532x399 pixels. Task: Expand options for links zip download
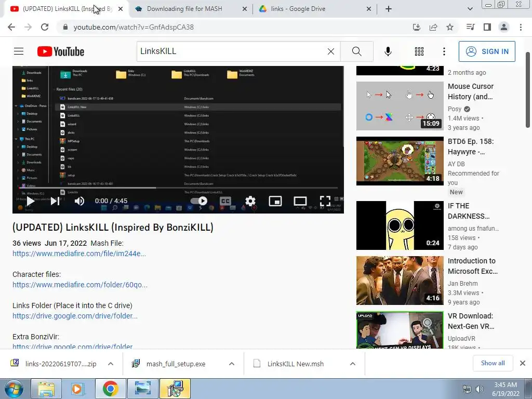coord(111,364)
